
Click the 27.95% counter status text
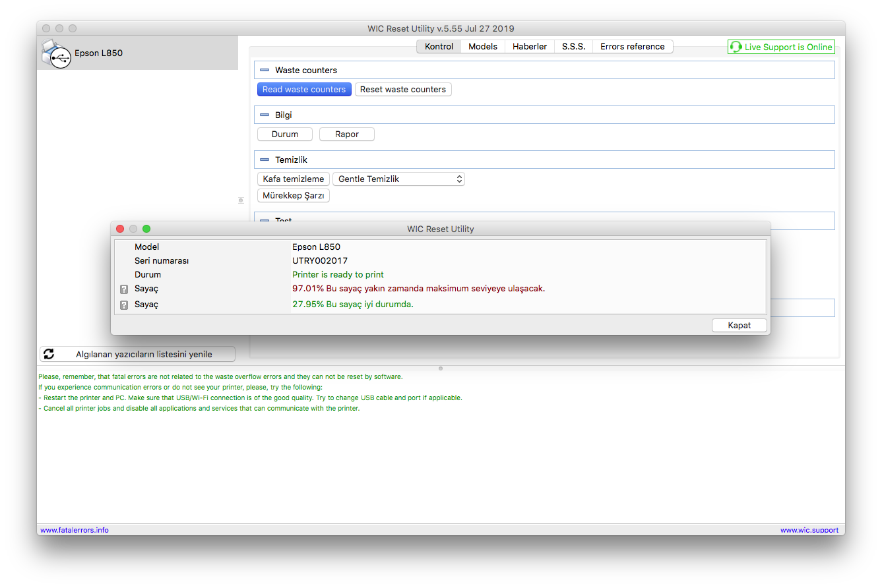353,304
